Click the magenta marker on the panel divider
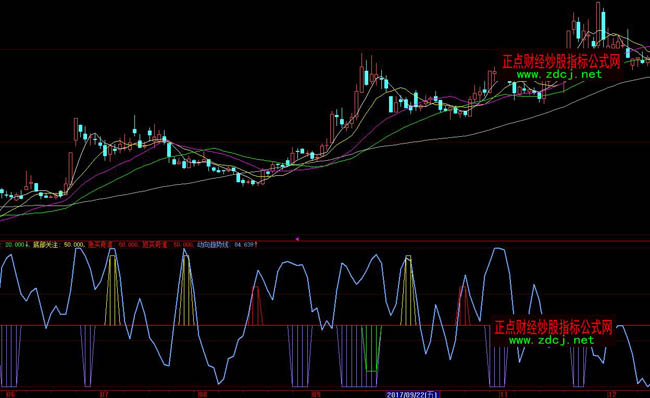Image resolution: width=650 pixels, height=398 pixels. tap(297, 239)
